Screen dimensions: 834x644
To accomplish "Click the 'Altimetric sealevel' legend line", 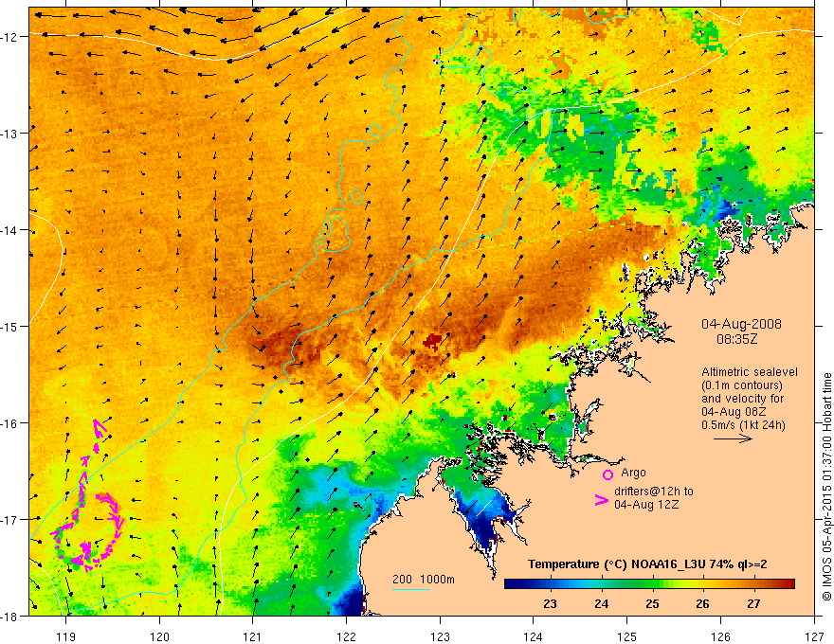I will click(x=750, y=372).
